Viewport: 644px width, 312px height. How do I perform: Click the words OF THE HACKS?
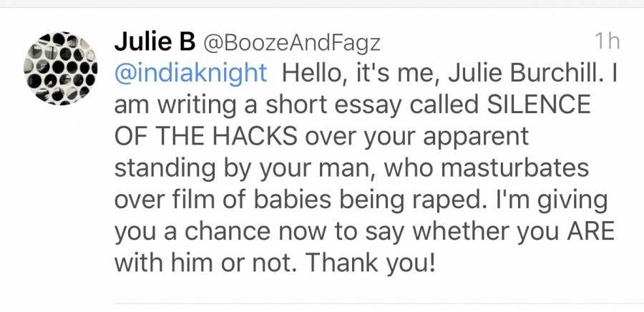[x=206, y=137]
